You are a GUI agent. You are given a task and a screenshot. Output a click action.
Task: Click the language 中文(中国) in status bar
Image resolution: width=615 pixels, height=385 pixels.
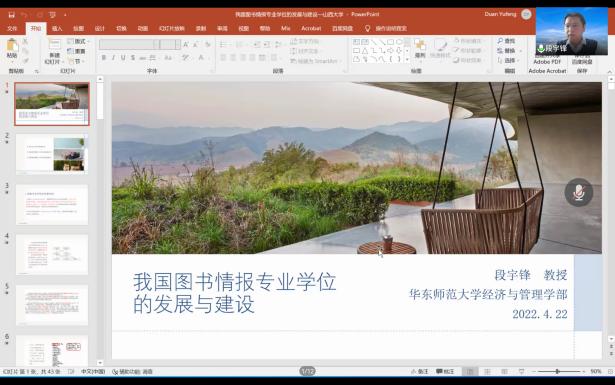93,371
